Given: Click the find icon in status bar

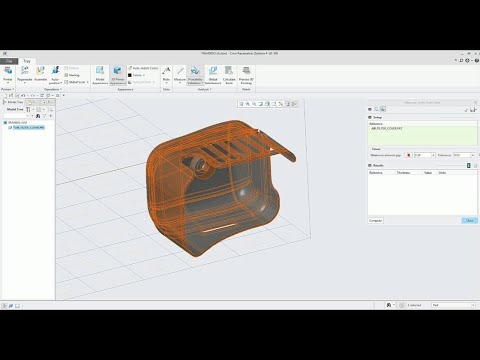Looking at the screenshot, I should (x=389, y=305).
